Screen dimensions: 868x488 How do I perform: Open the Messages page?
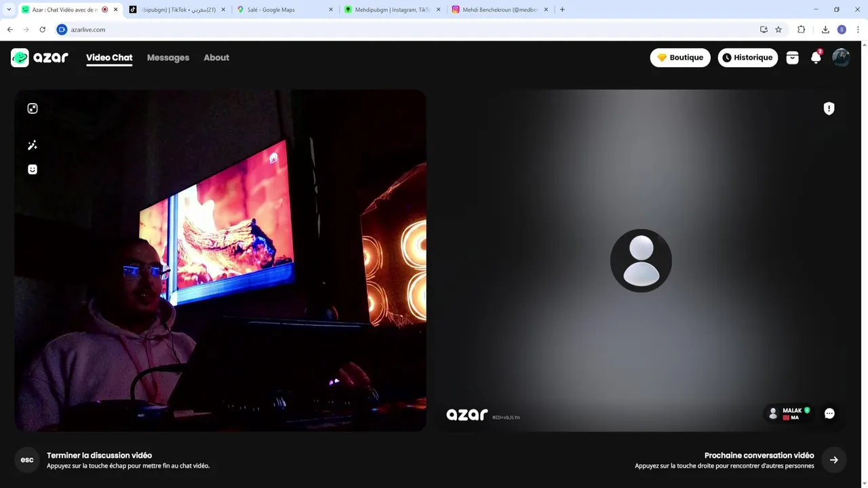coord(168,58)
